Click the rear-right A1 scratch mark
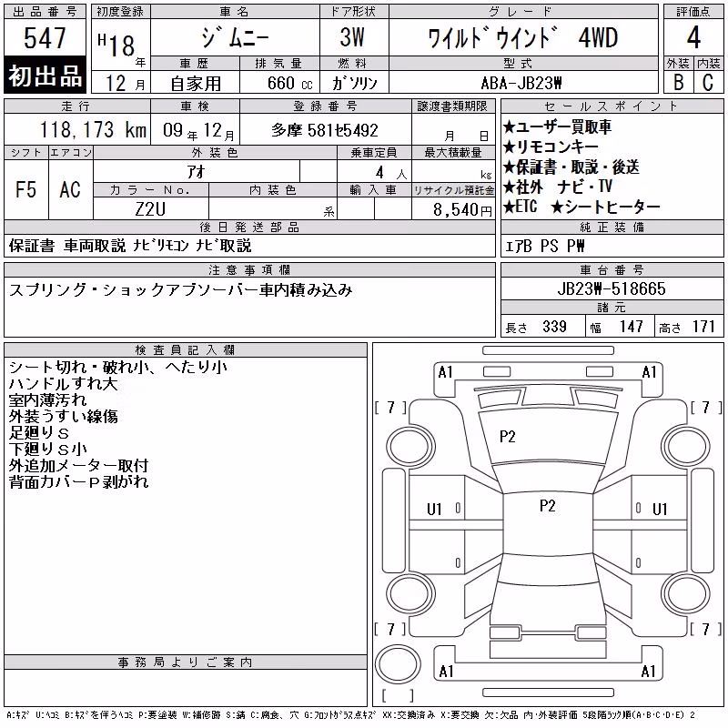The width and height of the screenshot is (728, 728). click(648, 671)
